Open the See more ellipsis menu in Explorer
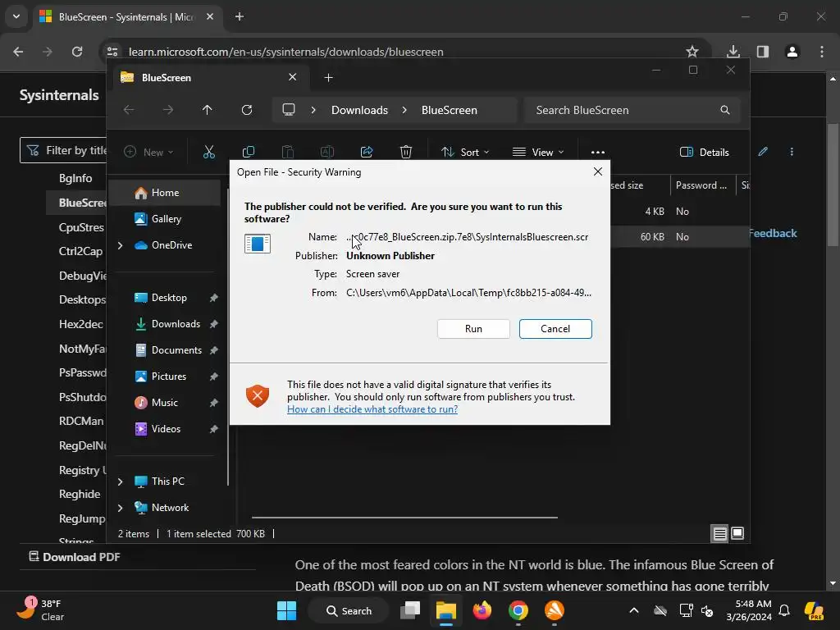 point(598,152)
